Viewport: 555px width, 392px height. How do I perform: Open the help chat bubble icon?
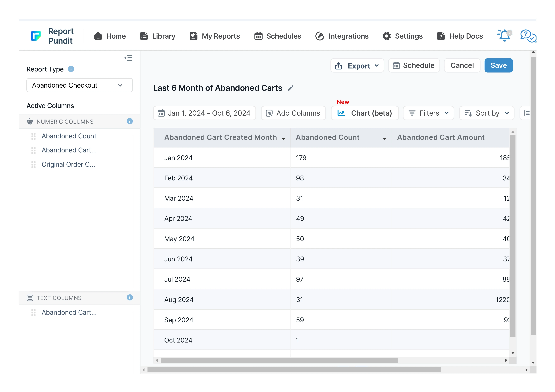click(528, 36)
